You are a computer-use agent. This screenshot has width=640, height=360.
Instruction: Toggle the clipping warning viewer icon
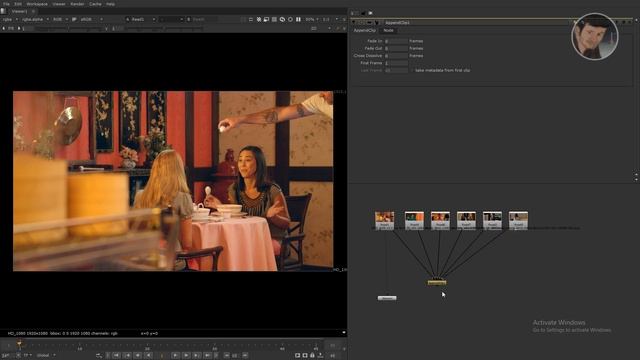258,19
